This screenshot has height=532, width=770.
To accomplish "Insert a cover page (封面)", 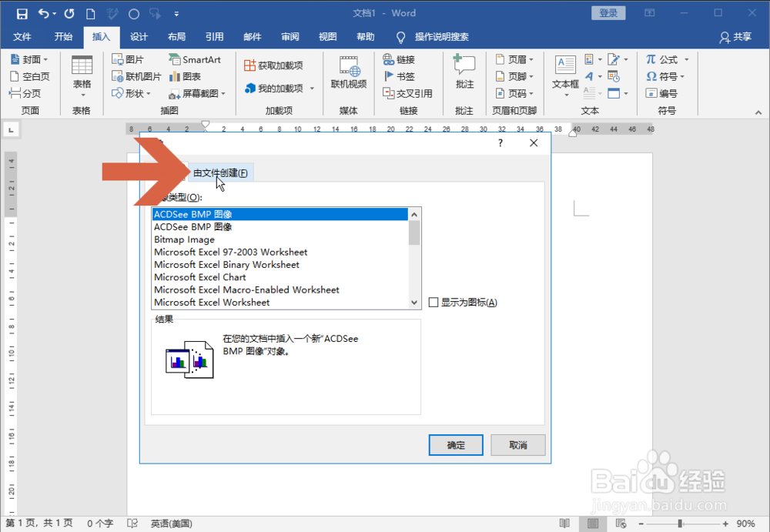I will pyautogui.click(x=28, y=59).
